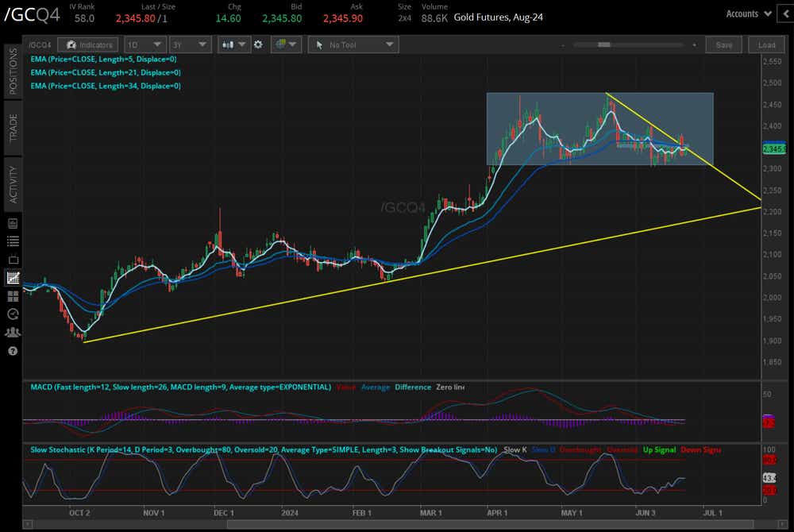
Task: Click the Slow Stochastic study label
Action: pyautogui.click(x=264, y=449)
